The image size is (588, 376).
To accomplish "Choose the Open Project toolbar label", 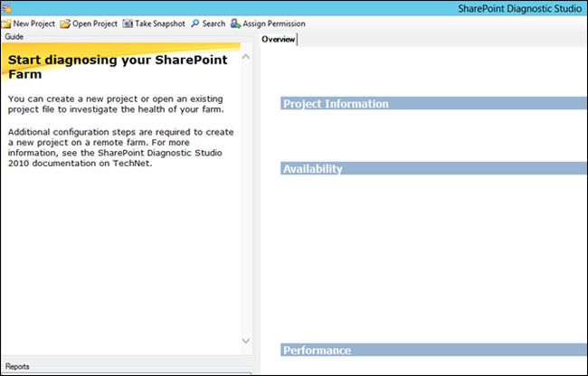I will coord(95,23).
